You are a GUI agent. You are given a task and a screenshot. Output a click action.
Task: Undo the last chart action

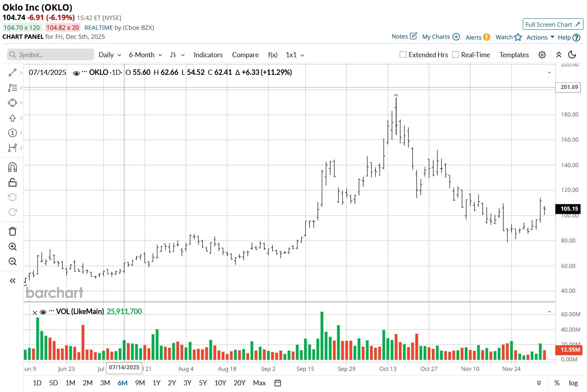coord(13,197)
